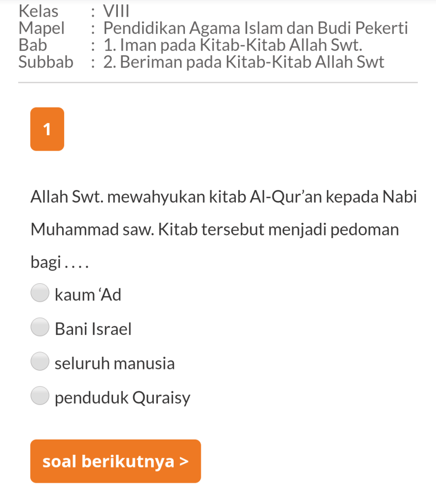Click the 'penduduk Quraisy' answer text
Screen dimensions: 436x504
tap(122, 398)
